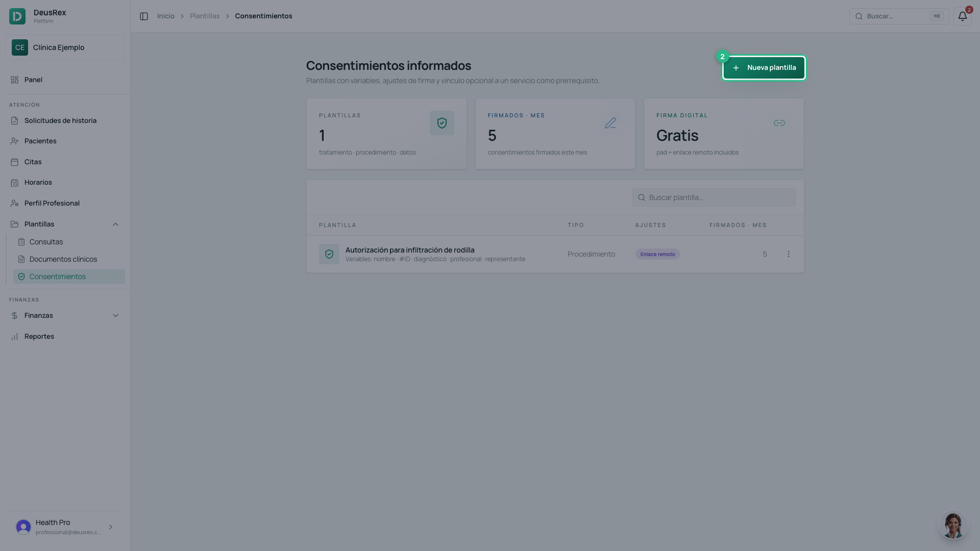Click the Reportes bar chart icon
The width and height of the screenshot is (980, 551).
14,337
